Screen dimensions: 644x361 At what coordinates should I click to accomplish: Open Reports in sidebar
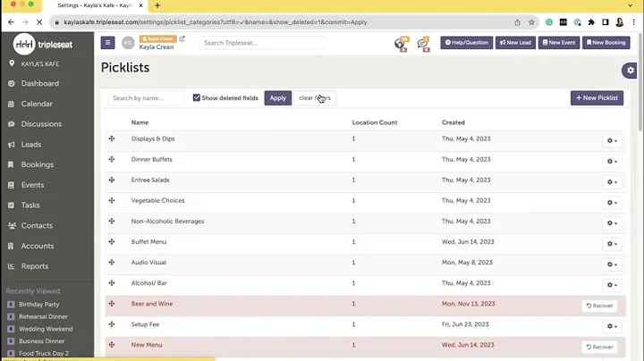point(35,266)
